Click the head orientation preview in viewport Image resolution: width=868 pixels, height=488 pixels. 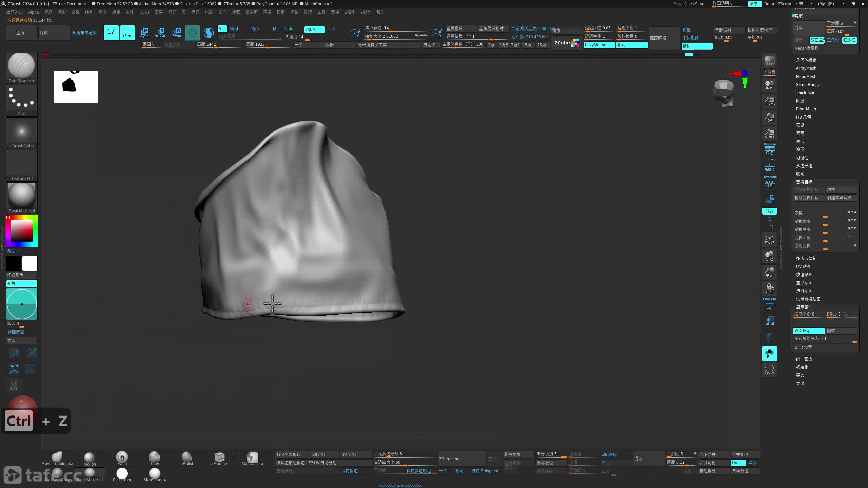tap(723, 93)
